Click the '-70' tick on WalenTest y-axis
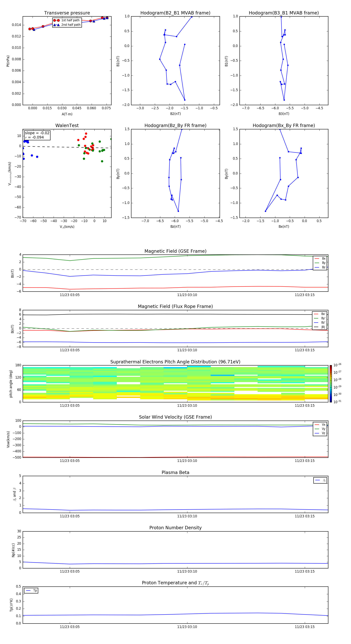 click(x=18, y=218)
